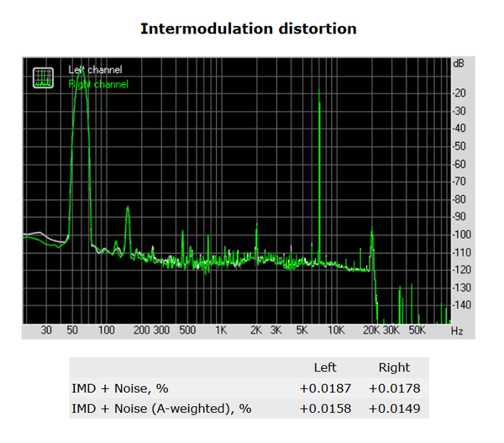This screenshot has height=443, width=504.
Task: Click the 50K frequency axis label
Action: [417, 330]
